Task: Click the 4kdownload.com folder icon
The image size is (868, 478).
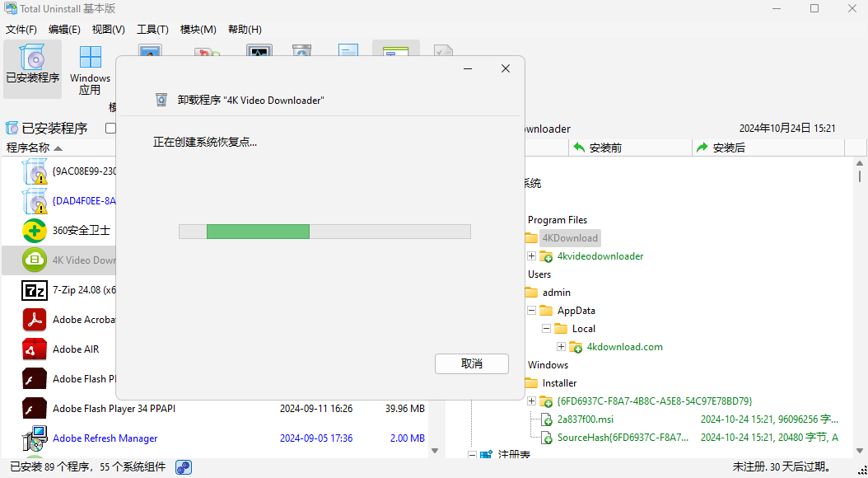Action: tap(576, 347)
